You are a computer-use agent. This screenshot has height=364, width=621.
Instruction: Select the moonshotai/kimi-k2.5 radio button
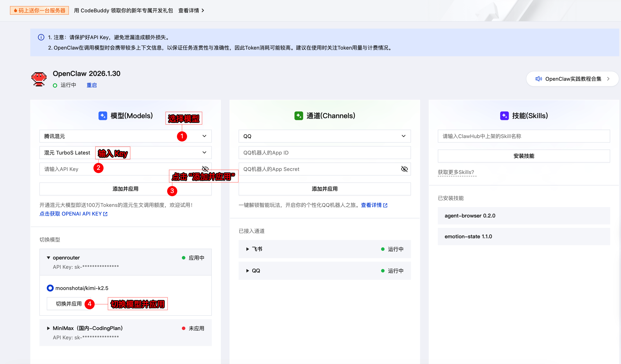[x=50, y=288]
